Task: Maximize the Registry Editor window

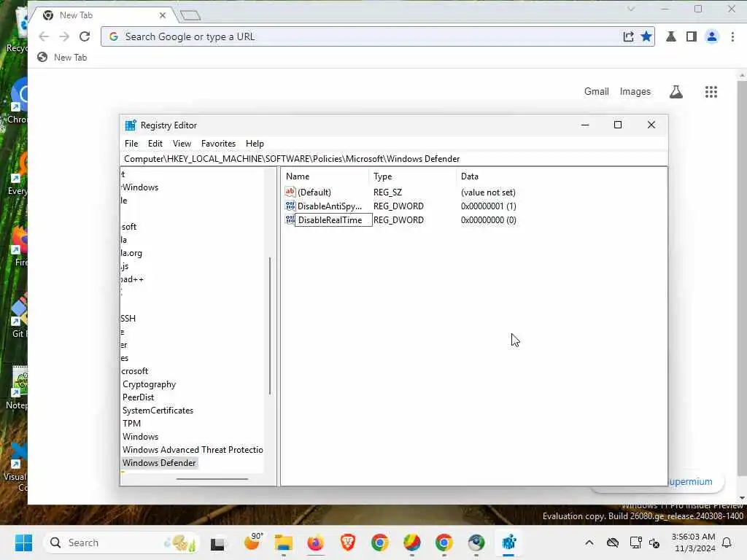Action: coord(618,125)
